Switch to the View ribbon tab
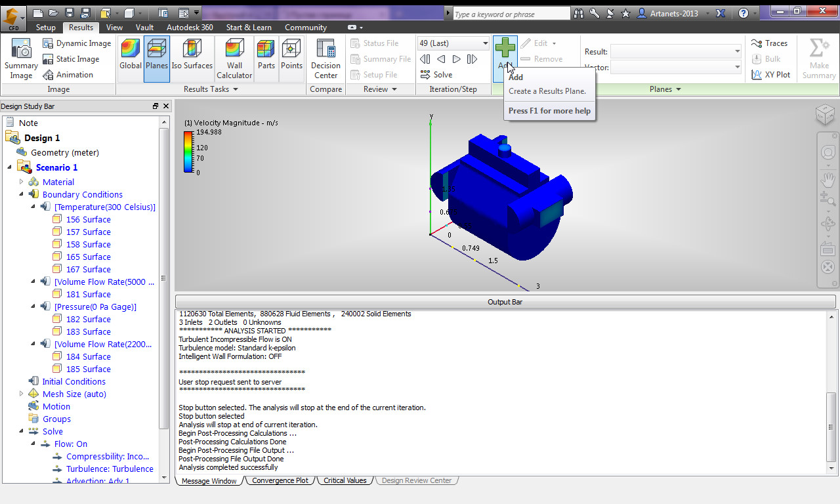This screenshot has width=840, height=504. click(x=114, y=28)
